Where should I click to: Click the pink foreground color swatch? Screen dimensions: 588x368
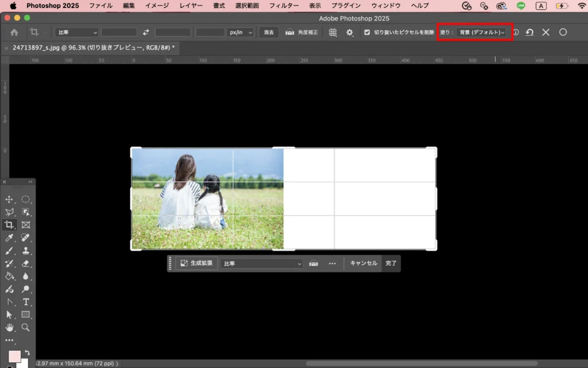point(14,356)
